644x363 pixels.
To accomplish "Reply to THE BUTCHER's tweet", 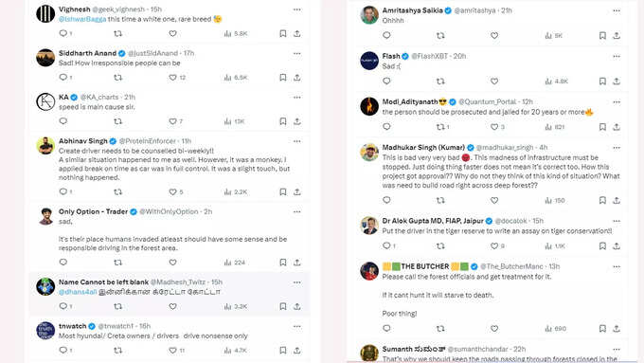I will tap(386, 328).
